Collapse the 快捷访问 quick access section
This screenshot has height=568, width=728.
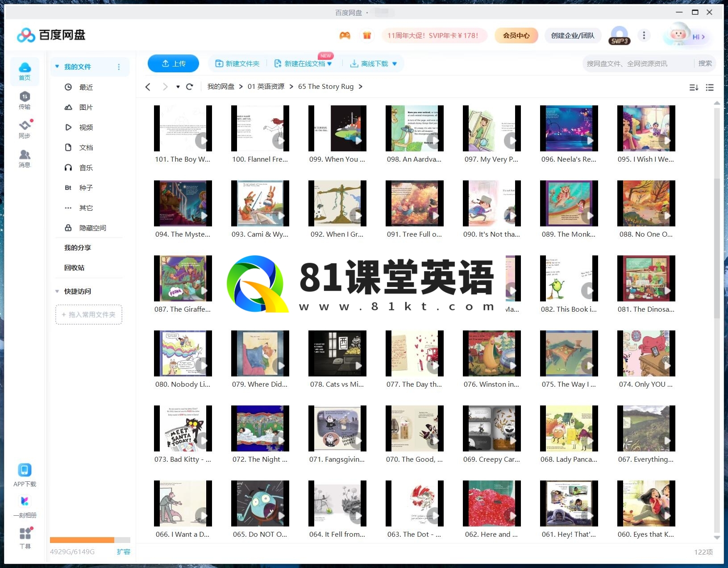(x=57, y=291)
